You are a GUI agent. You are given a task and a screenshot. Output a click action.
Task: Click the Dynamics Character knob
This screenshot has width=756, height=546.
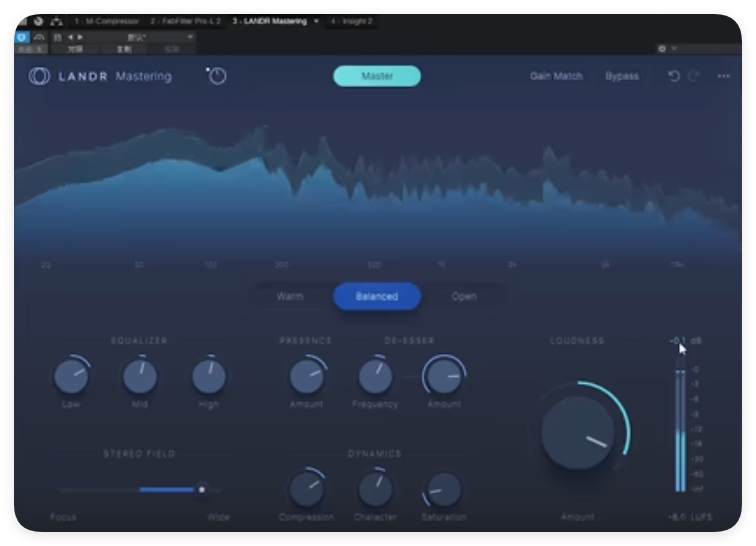pos(375,489)
